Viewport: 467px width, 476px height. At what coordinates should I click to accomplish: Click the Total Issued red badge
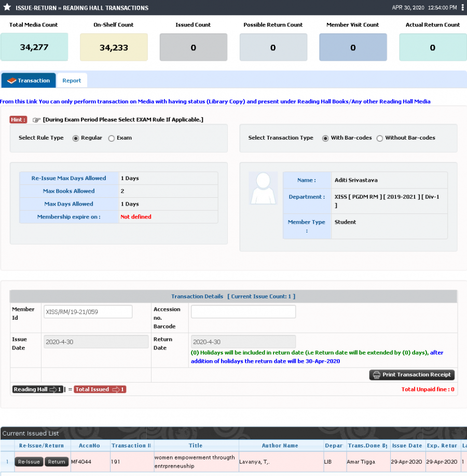click(x=100, y=389)
